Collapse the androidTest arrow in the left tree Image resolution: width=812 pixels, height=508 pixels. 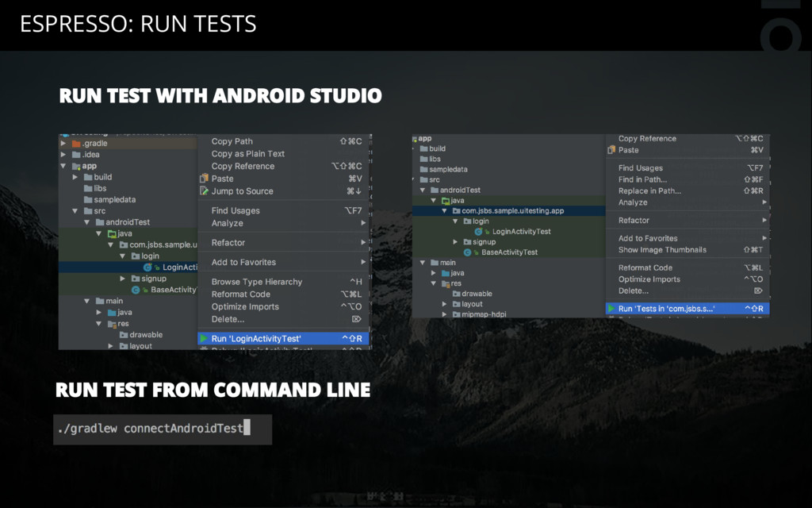pyautogui.click(x=87, y=222)
